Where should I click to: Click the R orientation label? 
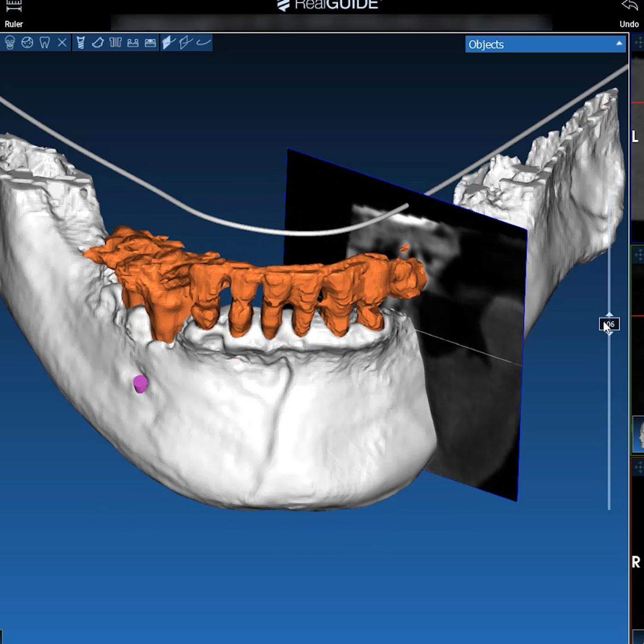636,562
